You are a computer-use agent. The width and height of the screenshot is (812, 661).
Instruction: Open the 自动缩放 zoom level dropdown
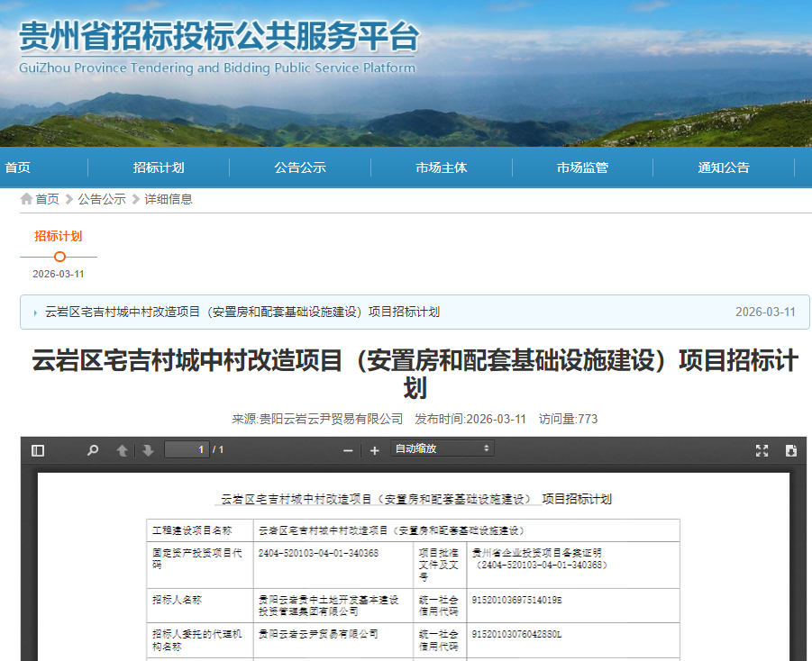(x=442, y=449)
